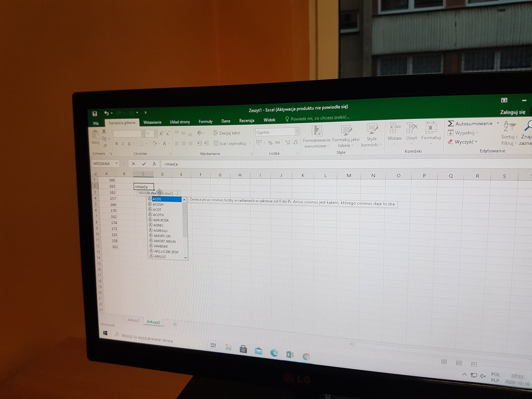Click the Save icon in quick access toolbar
532x399 pixels.
(95, 114)
